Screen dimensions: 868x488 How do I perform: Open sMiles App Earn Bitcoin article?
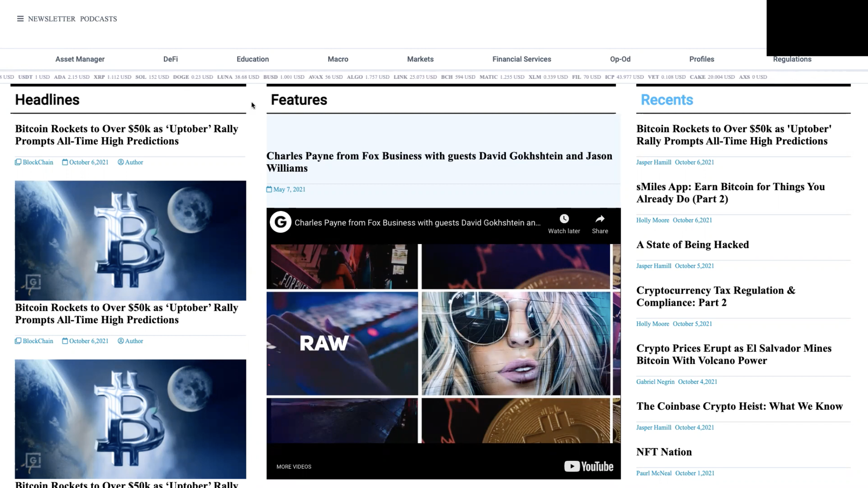(x=730, y=193)
